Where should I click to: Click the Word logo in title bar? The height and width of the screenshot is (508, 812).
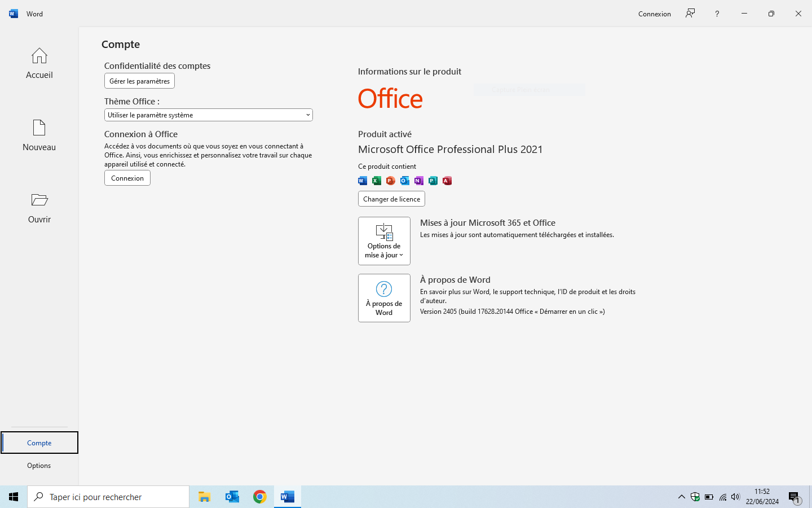tap(14, 14)
